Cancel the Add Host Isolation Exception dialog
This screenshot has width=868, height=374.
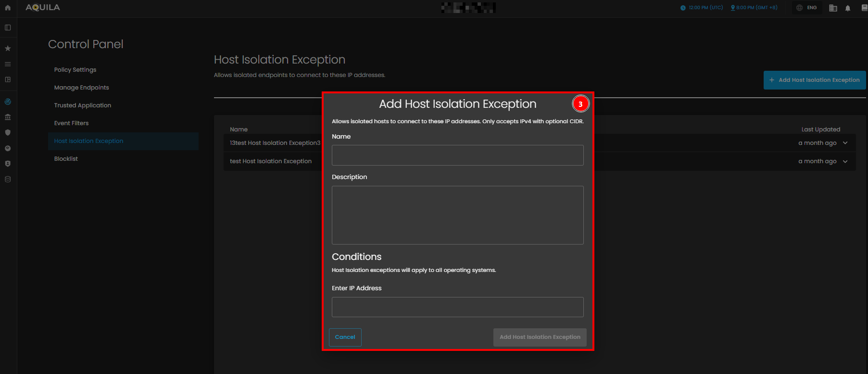click(x=345, y=337)
